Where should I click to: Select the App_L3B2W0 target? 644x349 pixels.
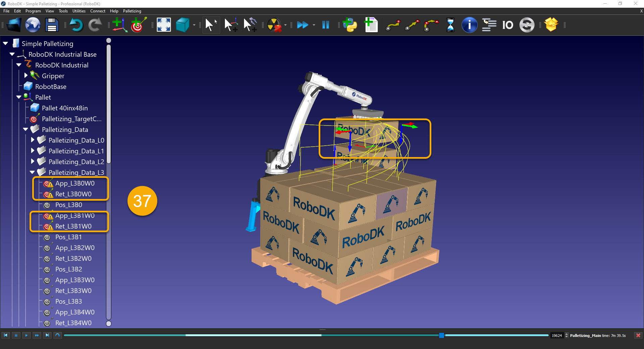74,248
